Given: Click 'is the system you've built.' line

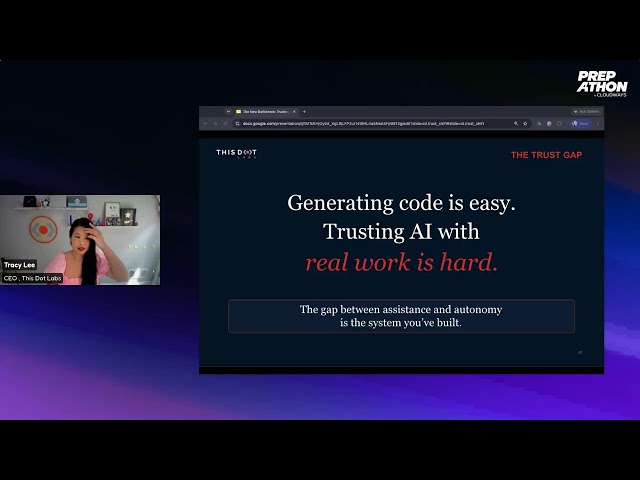Looking at the screenshot, I should tap(401, 323).
